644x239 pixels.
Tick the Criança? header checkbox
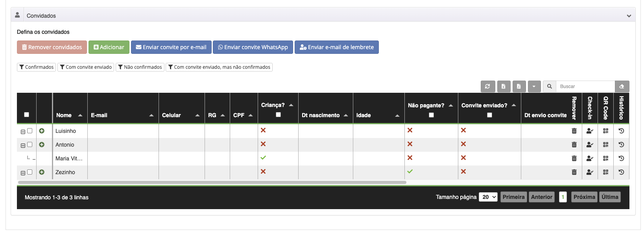[279, 115]
